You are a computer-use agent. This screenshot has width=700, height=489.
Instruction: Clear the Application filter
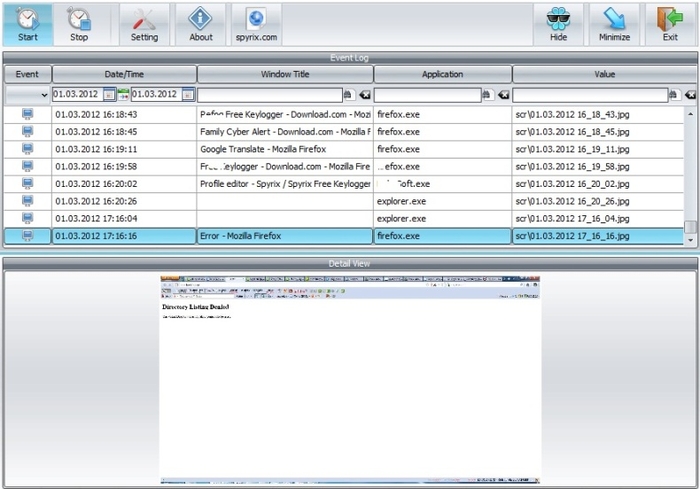(x=504, y=95)
